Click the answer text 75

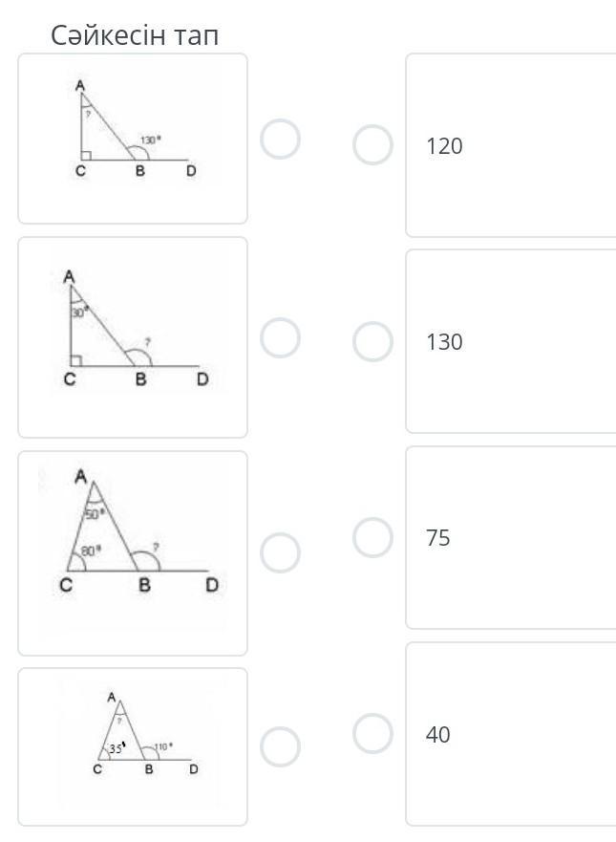pos(438,538)
